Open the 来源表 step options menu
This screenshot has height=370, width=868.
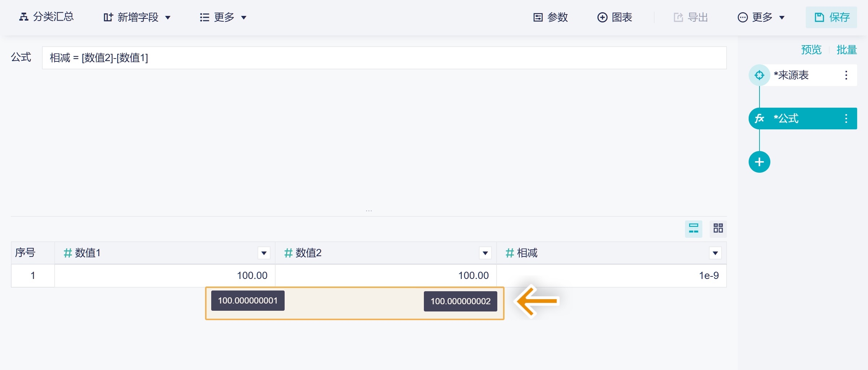click(846, 75)
